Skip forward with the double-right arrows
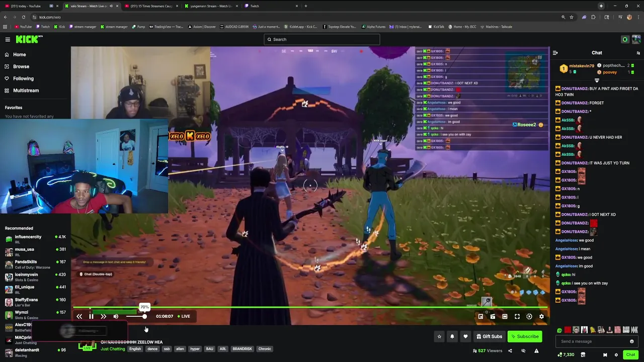This screenshot has width=644, height=362. 103,316
